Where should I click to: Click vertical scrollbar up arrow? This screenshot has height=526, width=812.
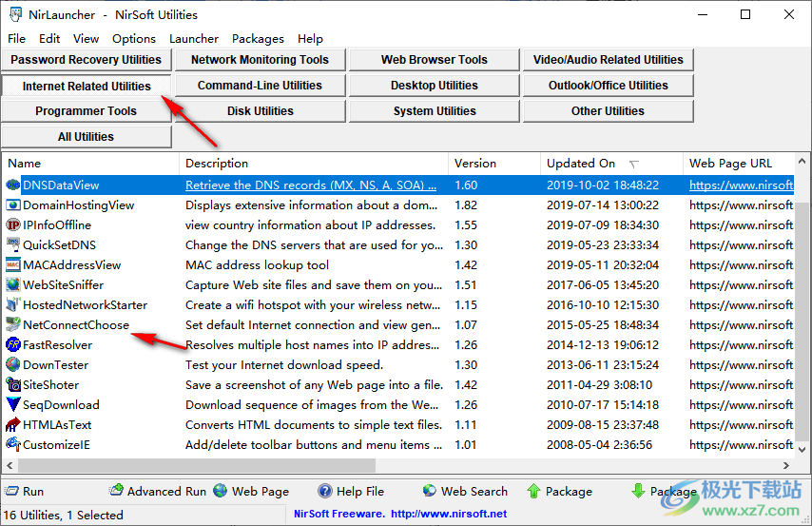pos(802,161)
